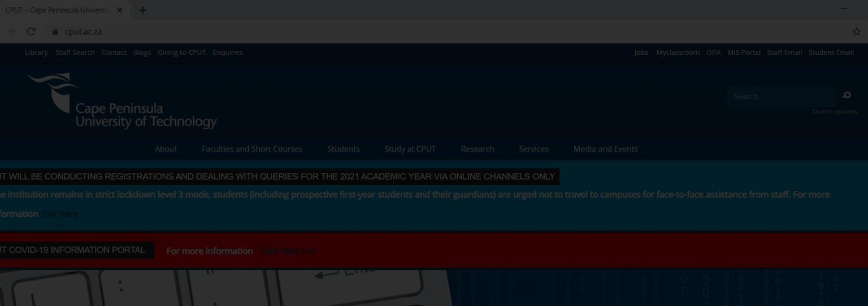
Task: Click the online registrations announcement heading
Action: pos(280,177)
